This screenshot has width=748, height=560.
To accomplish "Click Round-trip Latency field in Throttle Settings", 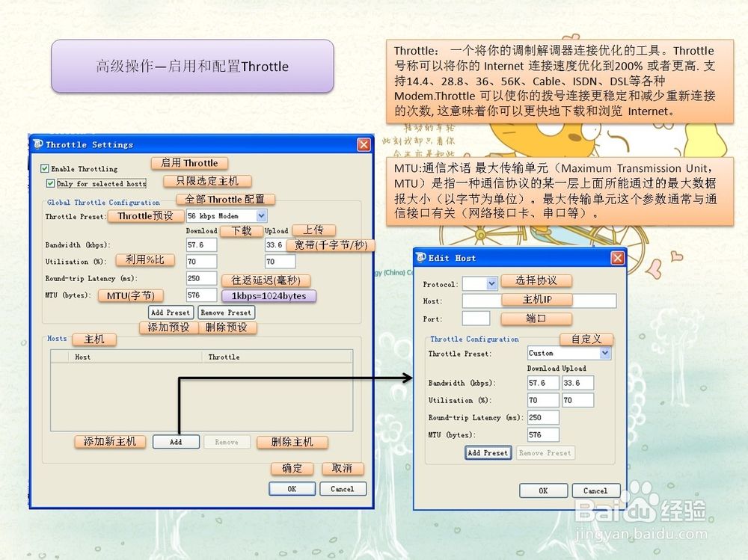I will click(201, 278).
